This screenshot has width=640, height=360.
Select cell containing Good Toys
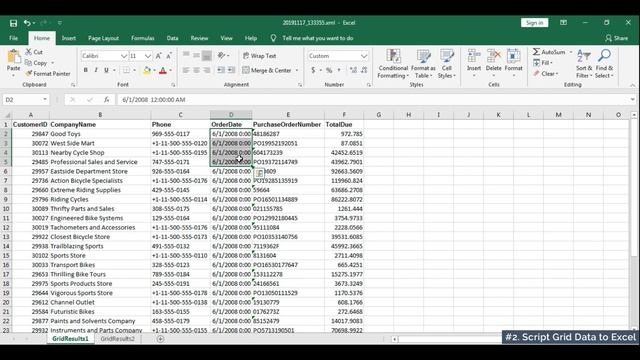coord(100,134)
